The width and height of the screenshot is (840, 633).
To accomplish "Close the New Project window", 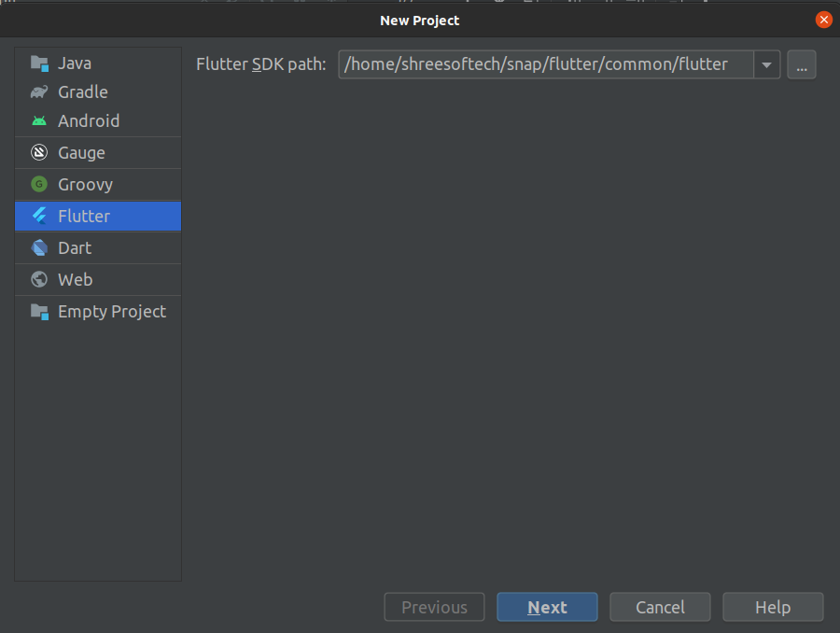I will coord(823,20).
